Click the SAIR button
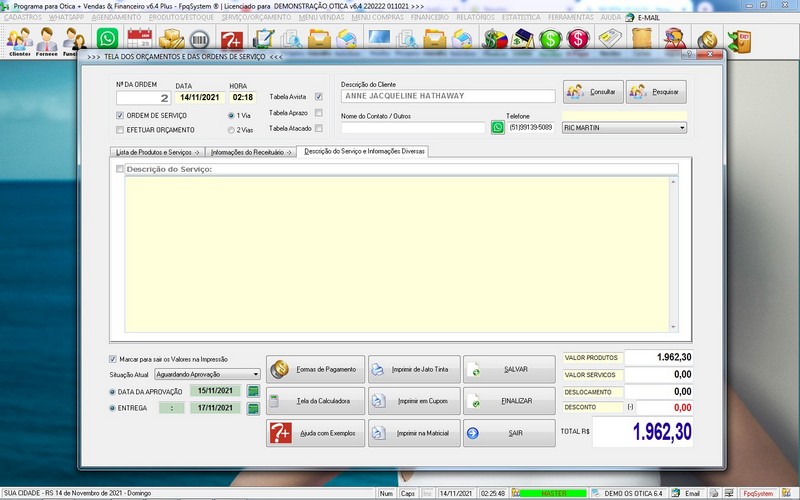800x500 pixels. pos(509,433)
